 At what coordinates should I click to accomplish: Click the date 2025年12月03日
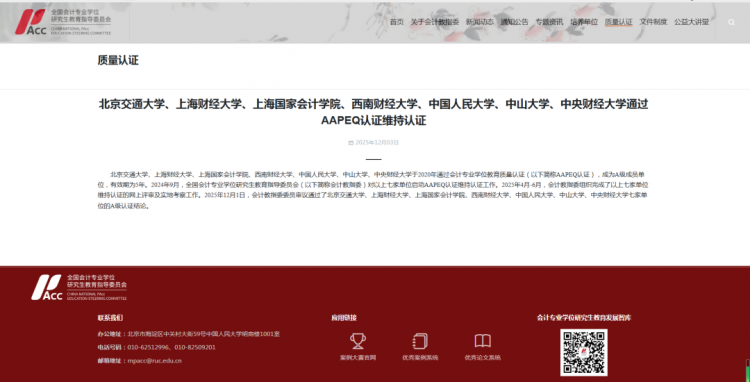point(377,142)
